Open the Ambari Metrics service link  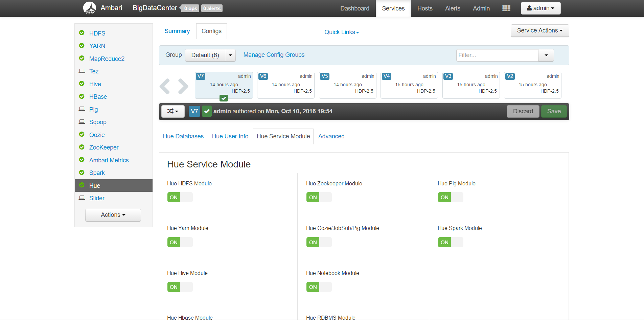pos(109,160)
